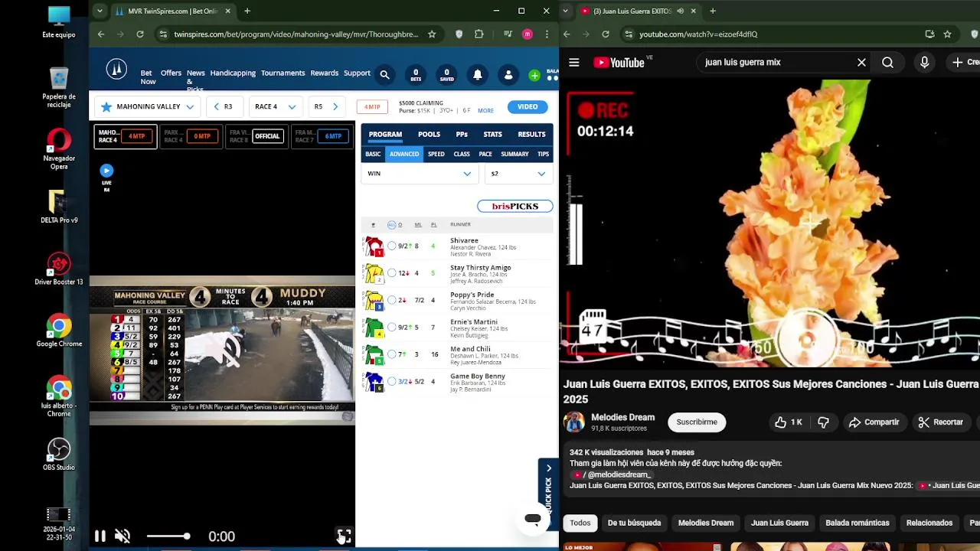The height and width of the screenshot is (551, 980).
Task: Start YouTube voice search with microphone
Action: point(924,62)
